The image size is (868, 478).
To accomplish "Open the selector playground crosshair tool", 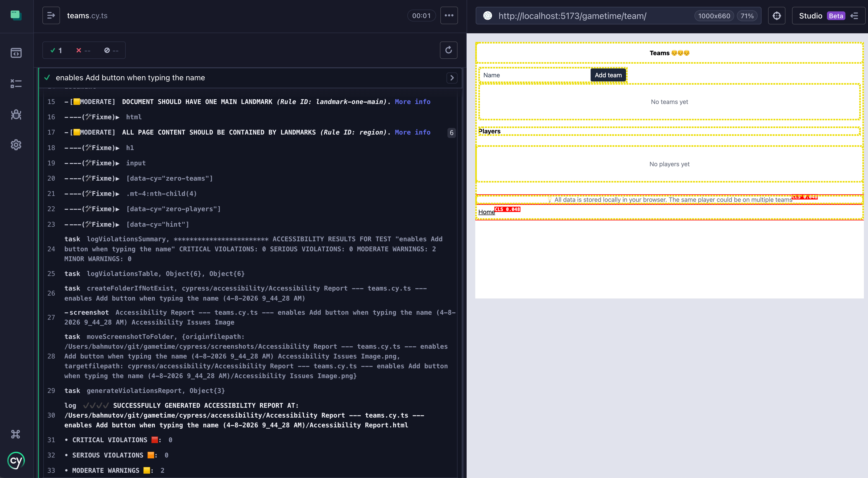I will [776, 16].
